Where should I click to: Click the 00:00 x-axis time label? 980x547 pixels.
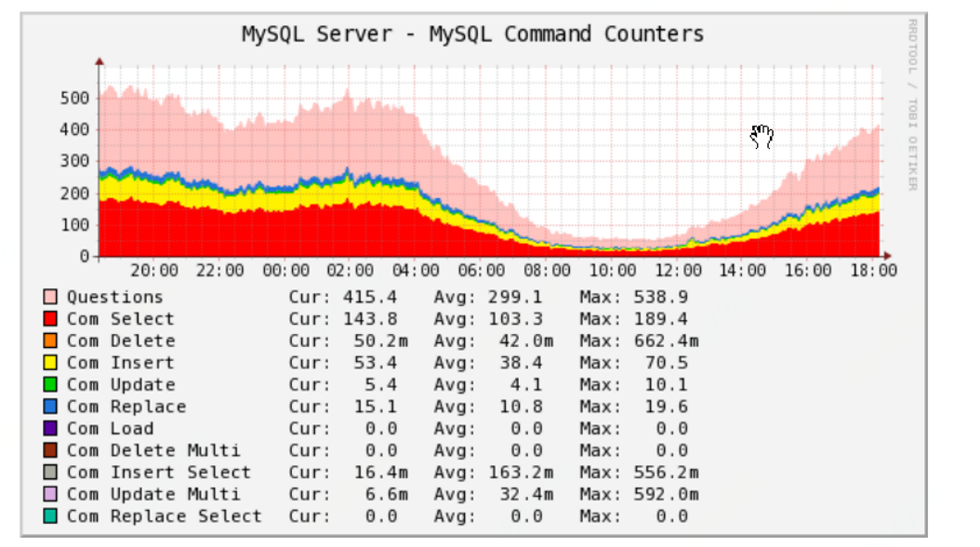(x=285, y=270)
